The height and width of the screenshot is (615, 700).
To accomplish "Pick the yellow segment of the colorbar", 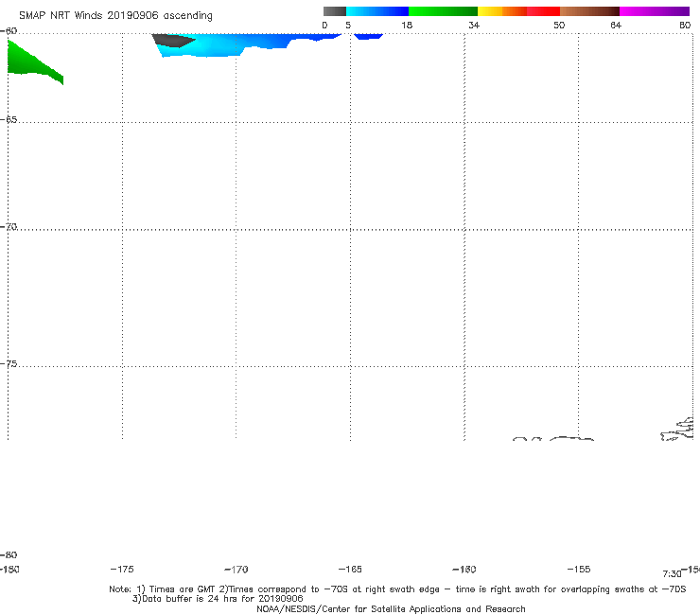I will click(490, 11).
